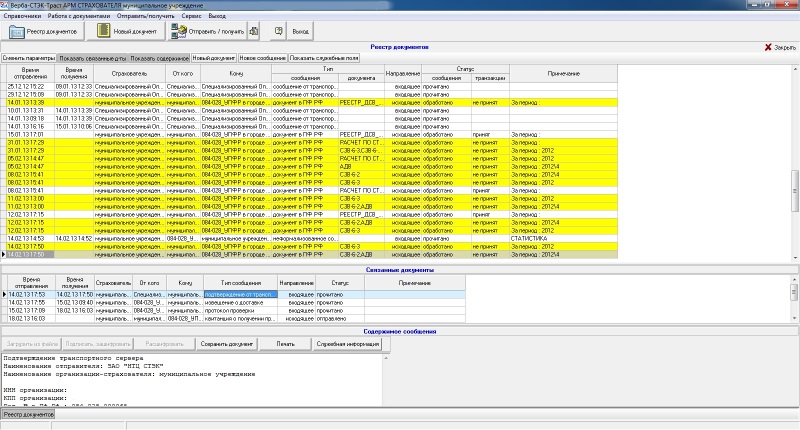Click the Служебная информация button
This screenshot has height=430, width=800.
(x=348, y=344)
